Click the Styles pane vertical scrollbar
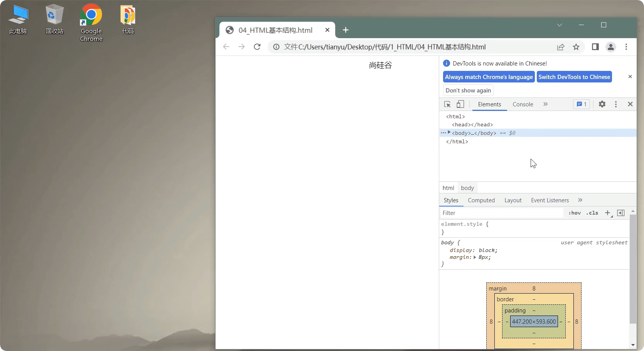The width and height of the screenshot is (644, 351). tap(633, 270)
